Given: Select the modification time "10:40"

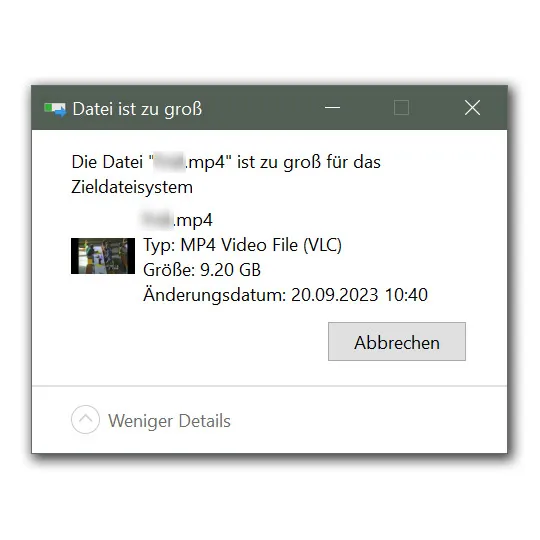Looking at the screenshot, I should point(406,295).
